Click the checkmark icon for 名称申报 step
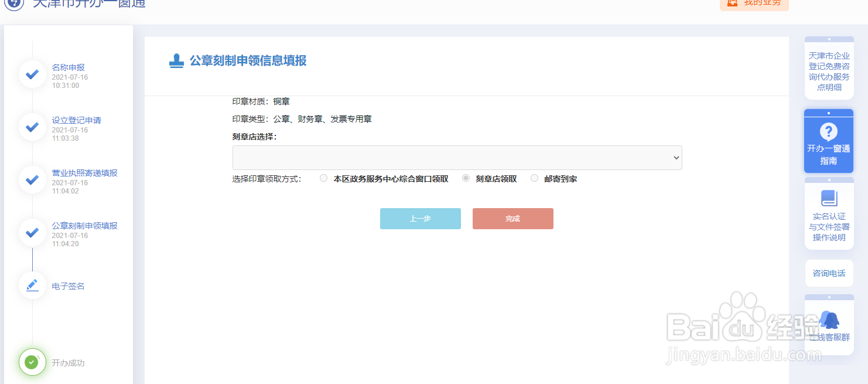 point(32,74)
